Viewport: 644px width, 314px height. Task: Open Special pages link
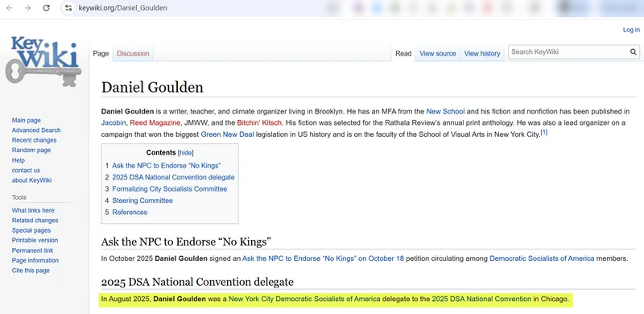[x=31, y=230]
